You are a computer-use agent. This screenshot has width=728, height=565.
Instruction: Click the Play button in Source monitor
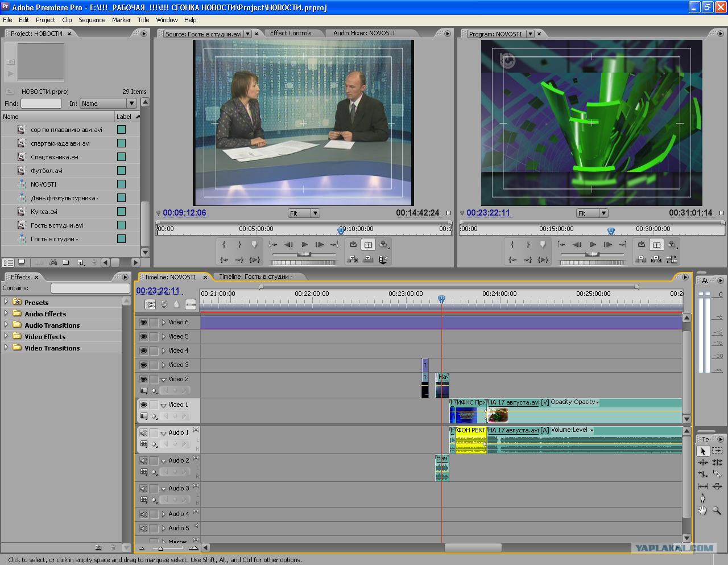304,245
